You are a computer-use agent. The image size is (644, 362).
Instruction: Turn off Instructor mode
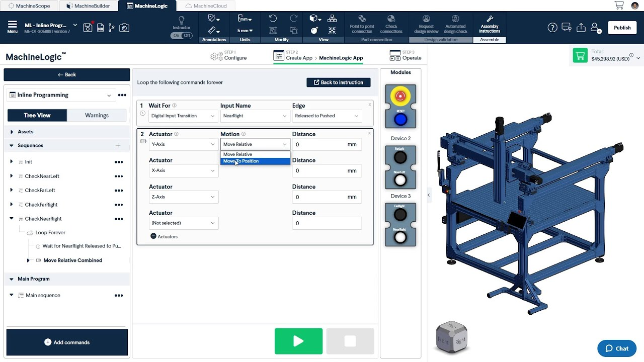(x=187, y=36)
